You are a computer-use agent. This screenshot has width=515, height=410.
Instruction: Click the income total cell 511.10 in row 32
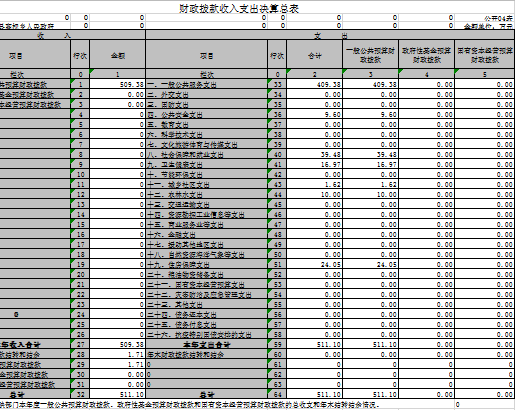[x=117, y=394]
